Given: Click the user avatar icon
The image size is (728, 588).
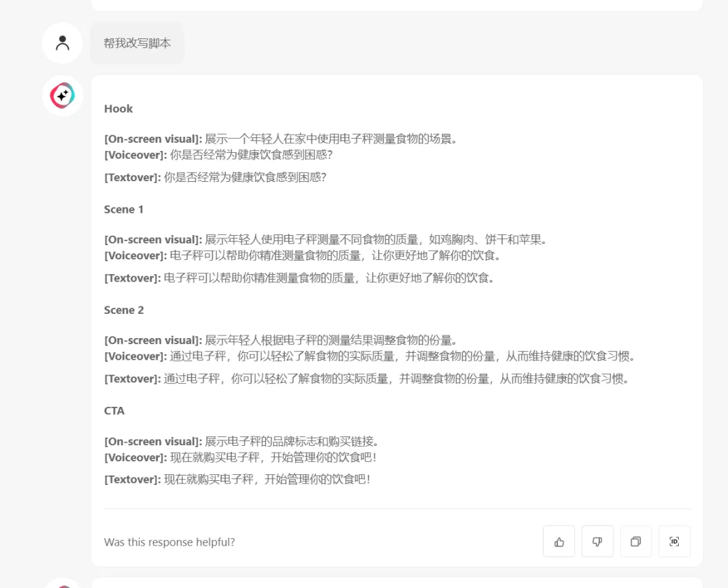Looking at the screenshot, I should (x=62, y=42).
